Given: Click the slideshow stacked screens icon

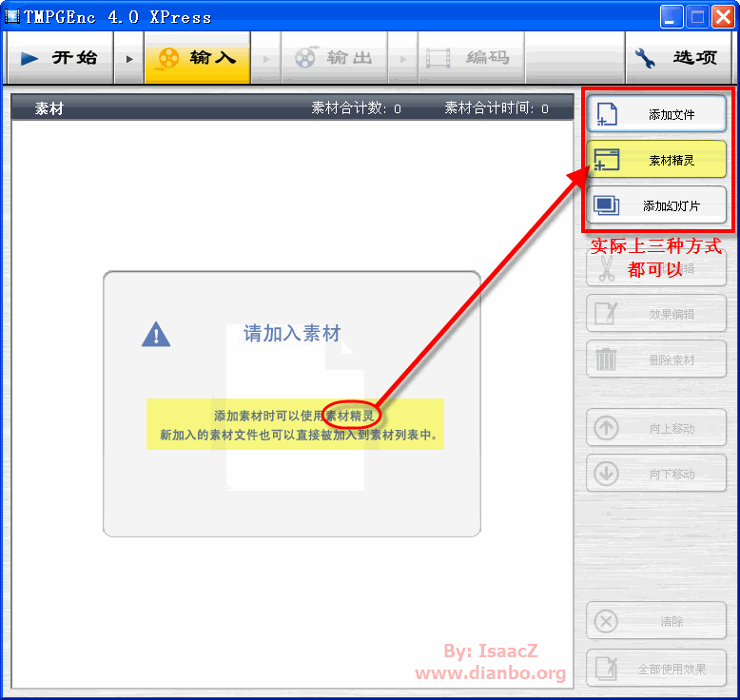Looking at the screenshot, I should coord(607,205).
